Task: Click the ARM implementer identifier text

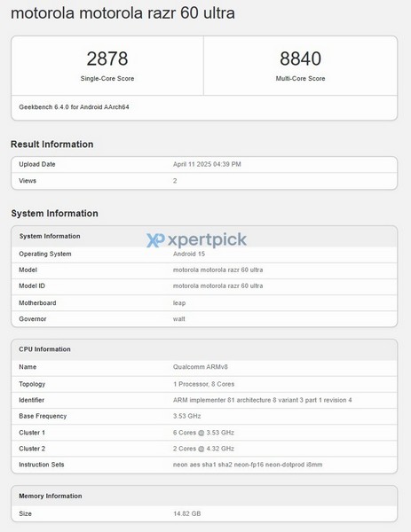Action: pyautogui.click(x=262, y=401)
